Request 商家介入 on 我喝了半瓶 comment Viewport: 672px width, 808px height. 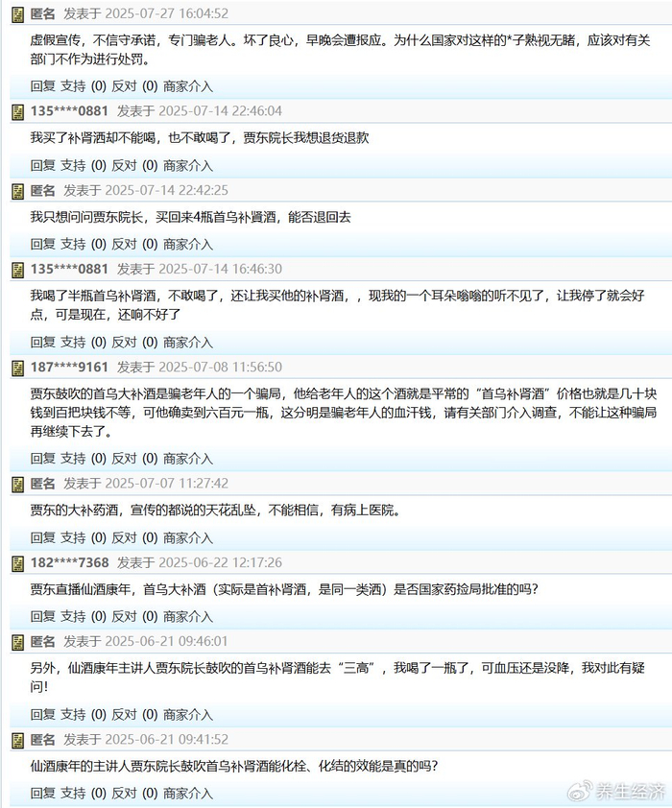pyautogui.click(x=188, y=343)
